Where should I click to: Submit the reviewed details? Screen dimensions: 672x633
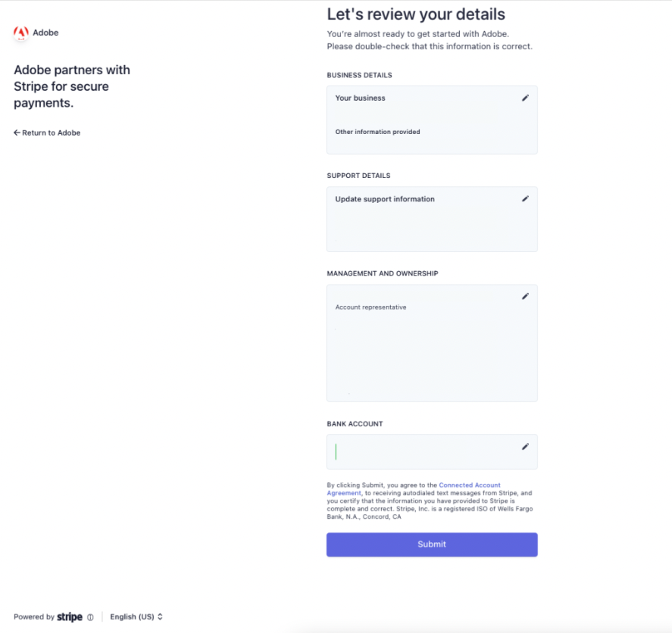pyautogui.click(x=432, y=544)
